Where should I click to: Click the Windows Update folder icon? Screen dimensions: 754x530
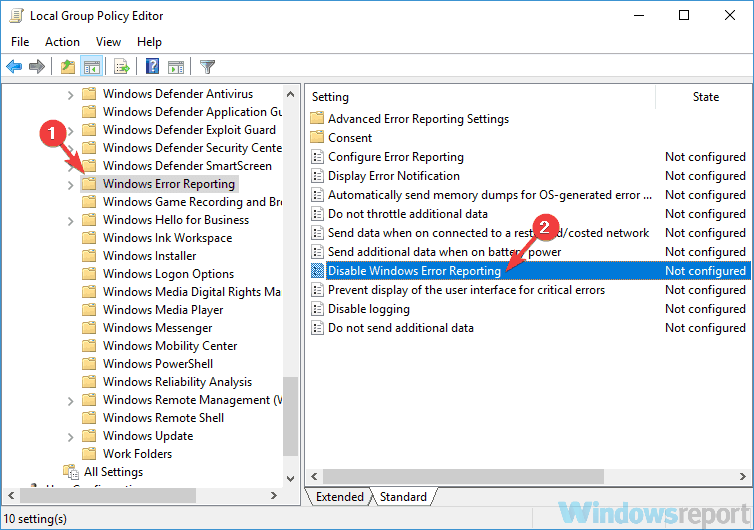click(x=89, y=436)
